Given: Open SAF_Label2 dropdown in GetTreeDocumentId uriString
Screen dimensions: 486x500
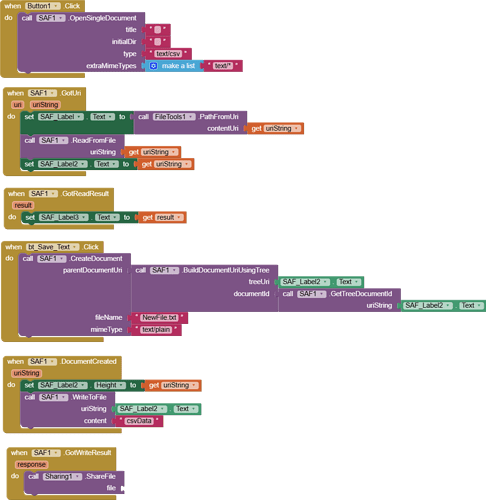Looking at the screenshot, I should pyautogui.click(x=428, y=306).
